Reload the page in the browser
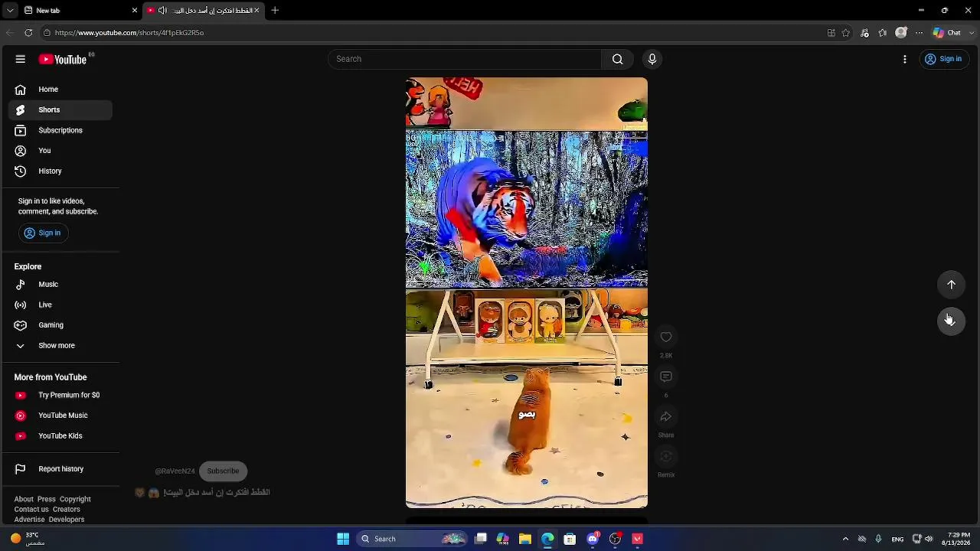This screenshot has height=551, width=980. pyautogui.click(x=28, y=33)
